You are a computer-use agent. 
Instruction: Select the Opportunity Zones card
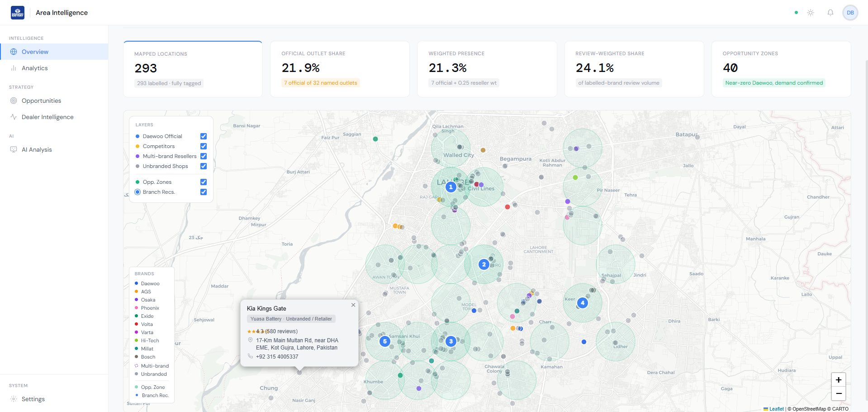point(781,69)
